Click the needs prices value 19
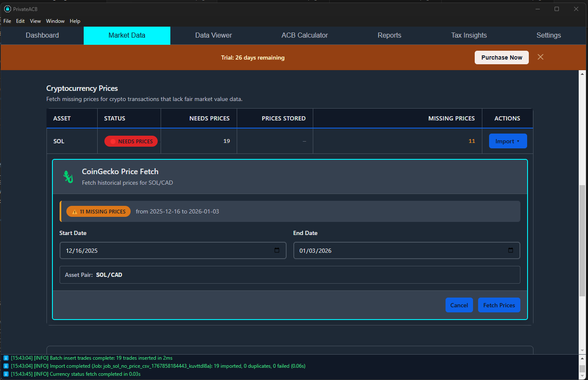This screenshot has width=588, height=380. point(227,141)
